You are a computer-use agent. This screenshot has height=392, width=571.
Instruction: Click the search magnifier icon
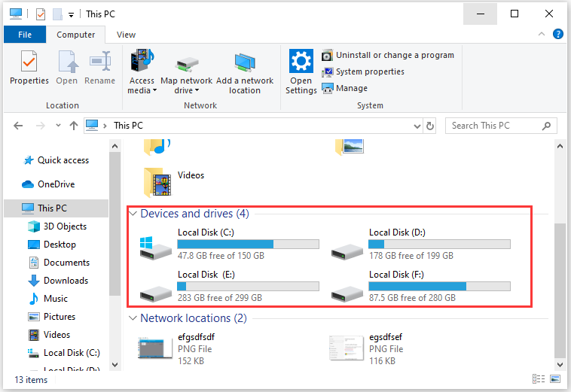(x=546, y=126)
